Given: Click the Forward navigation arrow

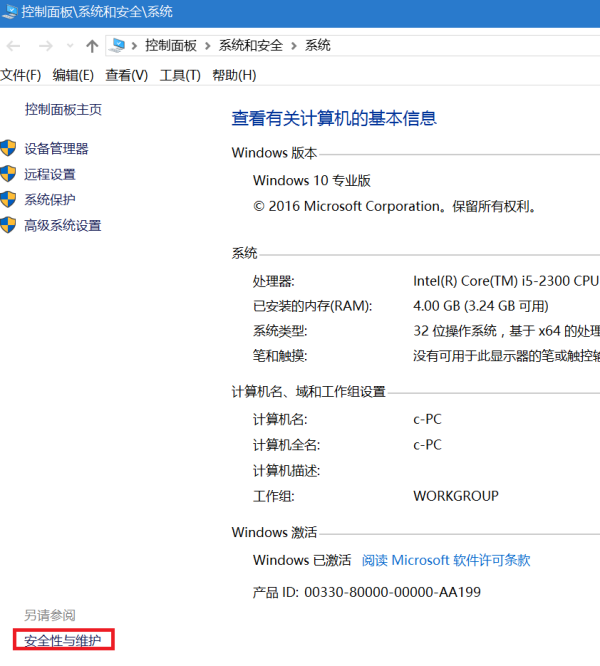Looking at the screenshot, I should point(44,46).
